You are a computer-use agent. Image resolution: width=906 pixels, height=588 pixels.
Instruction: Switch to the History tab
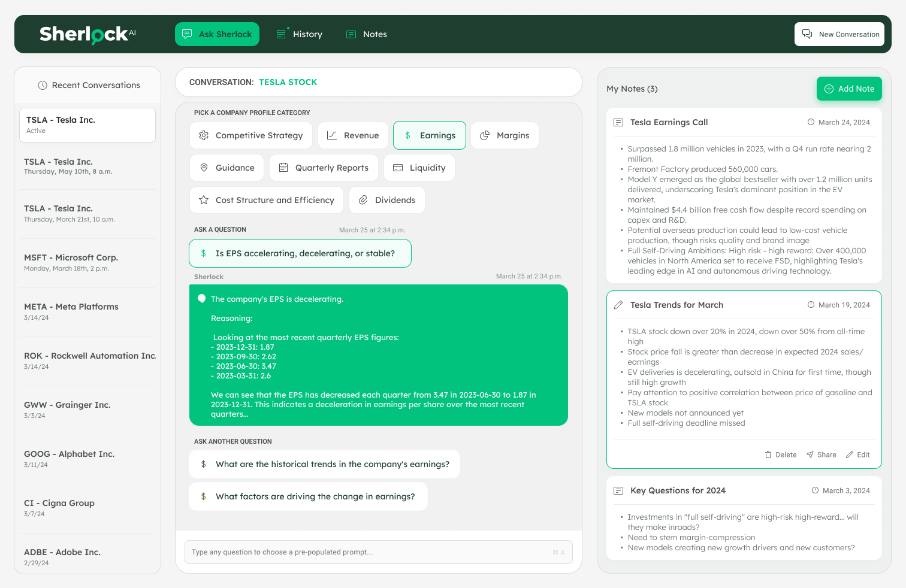[x=299, y=34]
